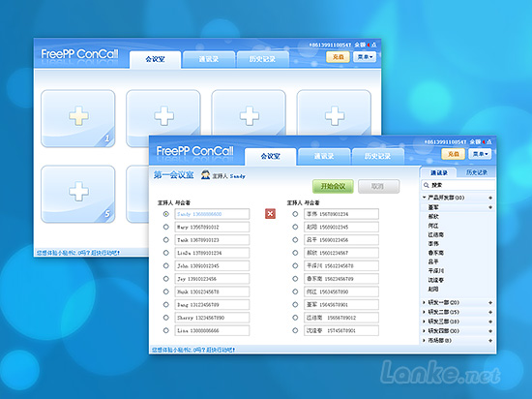Click the red X remove icon beside Sandy
Viewport: 532px width, 399px height.
coord(270,214)
